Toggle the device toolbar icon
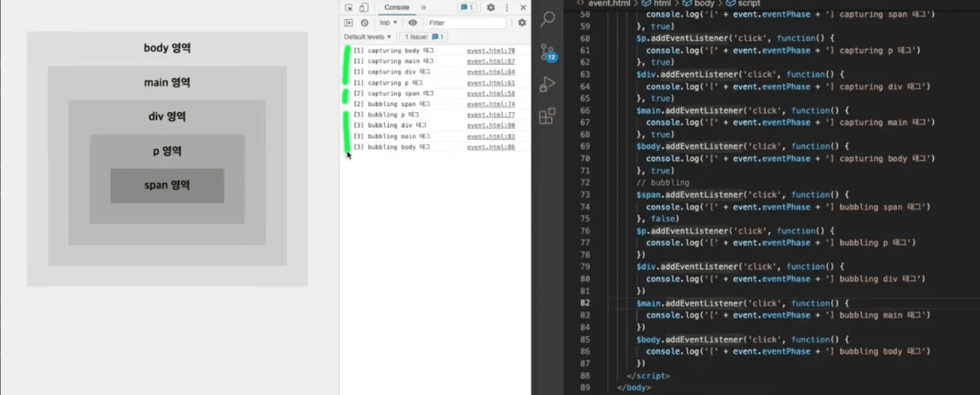 pyautogui.click(x=364, y=8)
